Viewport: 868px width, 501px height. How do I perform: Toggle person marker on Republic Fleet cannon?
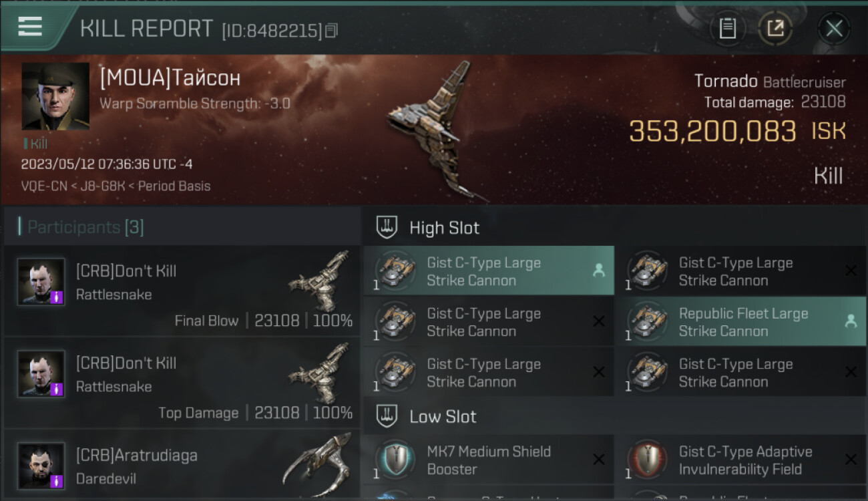point(851,321)
